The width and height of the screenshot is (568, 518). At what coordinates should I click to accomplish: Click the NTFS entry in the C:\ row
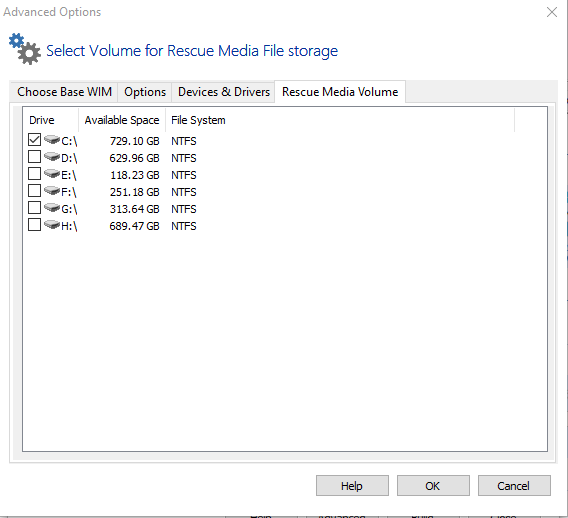point(184,141)
